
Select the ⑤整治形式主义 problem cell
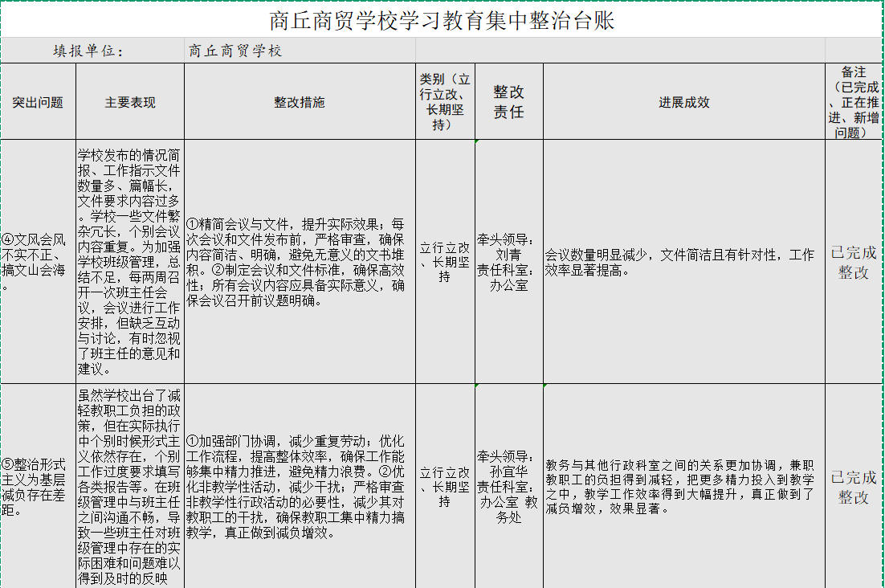[x=38, y=487]
